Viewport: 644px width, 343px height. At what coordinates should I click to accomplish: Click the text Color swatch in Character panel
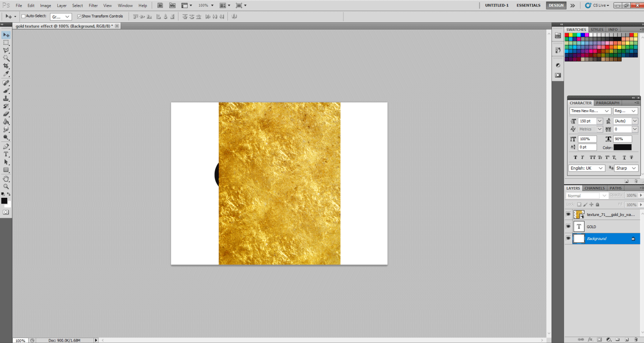coord(623,147)
